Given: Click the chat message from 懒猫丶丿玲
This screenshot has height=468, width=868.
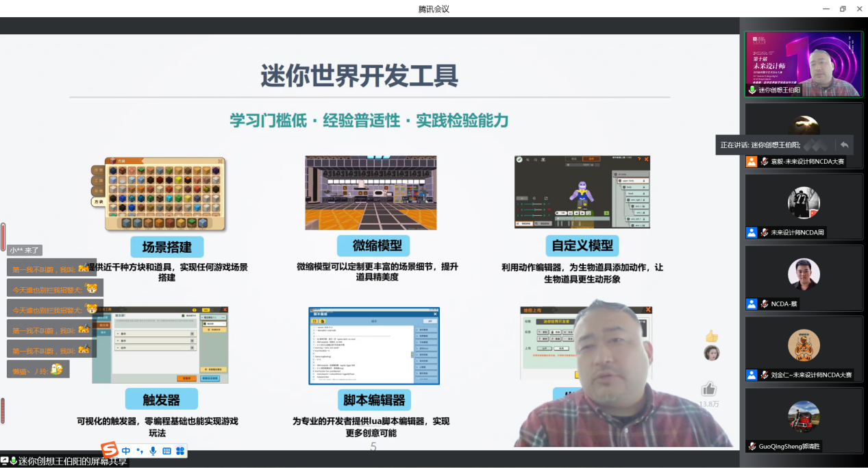Looking at the screenshot, I should [38, 369].
